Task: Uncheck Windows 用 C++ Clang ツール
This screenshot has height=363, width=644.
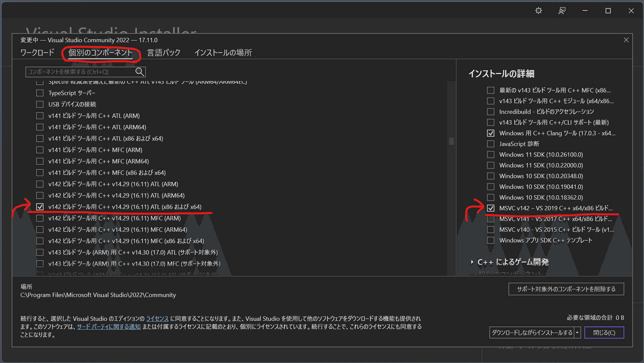Action: tap(491, 133)
